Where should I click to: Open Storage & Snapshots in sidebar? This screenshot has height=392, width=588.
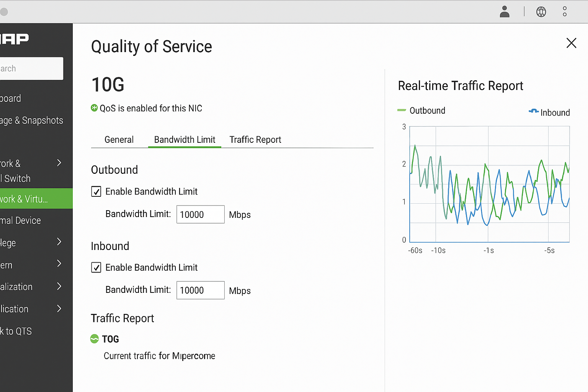click(31, 121)
